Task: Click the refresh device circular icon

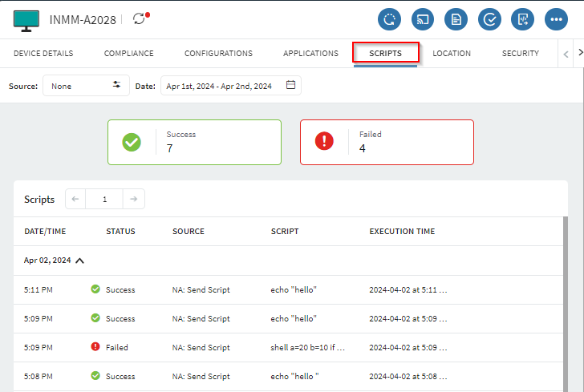Action: click(389, 19)
